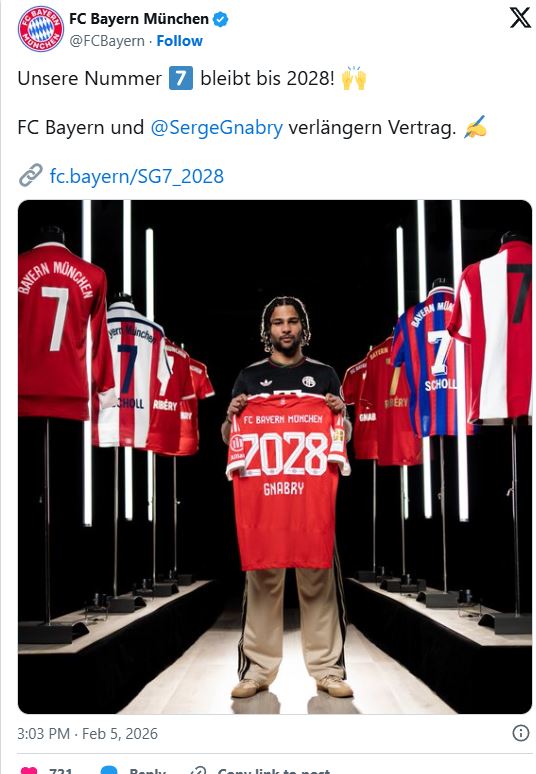Click the chain link icon before fc.bayern URL
The width and height of the screenshot is (536, 774).
[x=31, y=176]
